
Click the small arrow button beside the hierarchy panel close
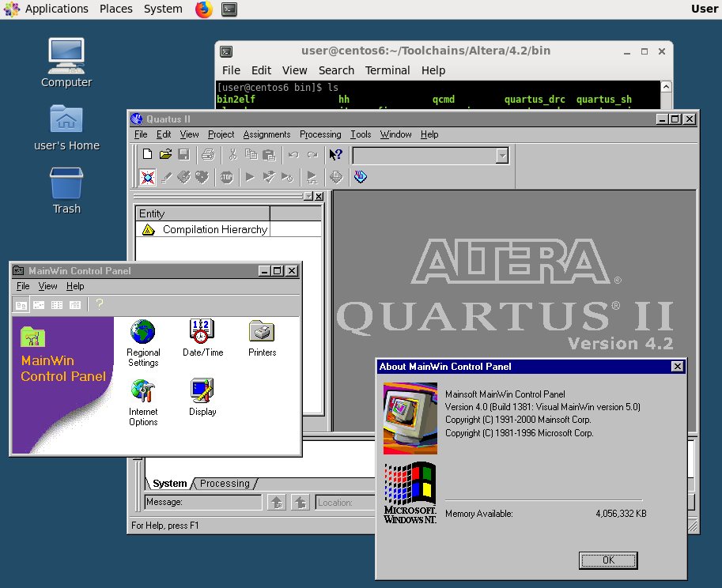click(x=308, y=197)
